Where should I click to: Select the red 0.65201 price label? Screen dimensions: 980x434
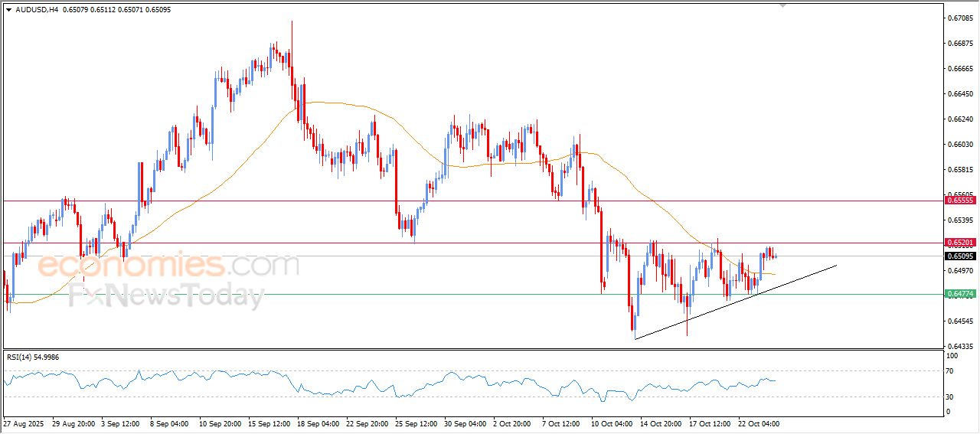click(x=960, y=243)
